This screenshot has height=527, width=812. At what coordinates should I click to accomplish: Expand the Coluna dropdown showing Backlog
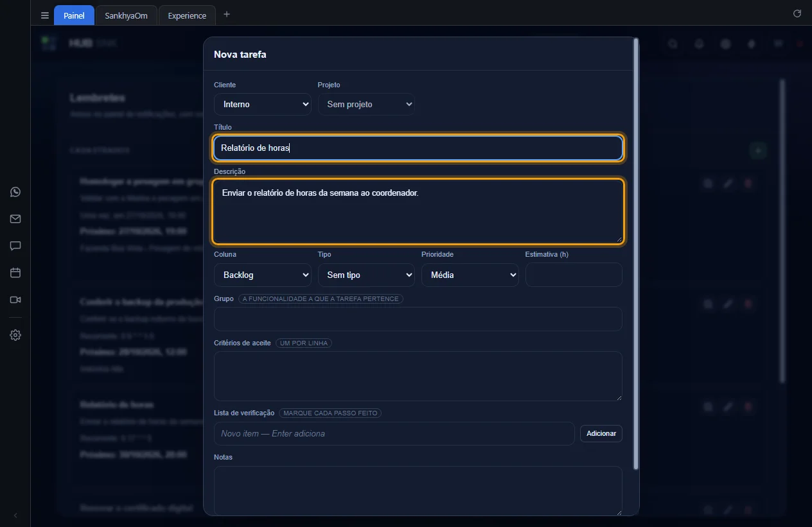(x=262, y=275)
